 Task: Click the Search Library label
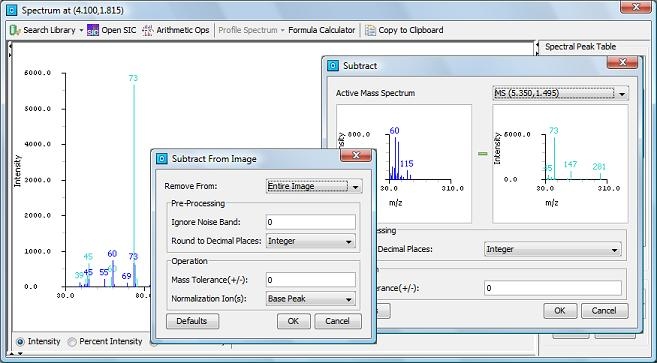49,30
